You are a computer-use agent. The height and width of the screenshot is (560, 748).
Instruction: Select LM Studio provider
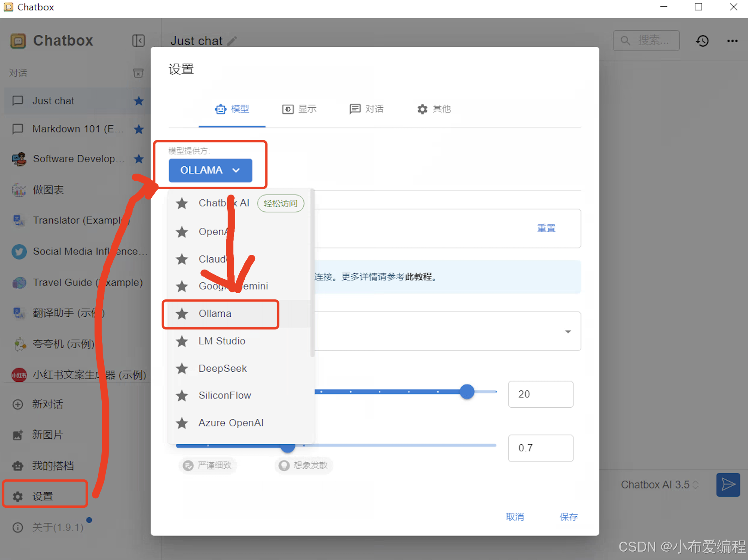pyautogui.click(x=239, y=341)
